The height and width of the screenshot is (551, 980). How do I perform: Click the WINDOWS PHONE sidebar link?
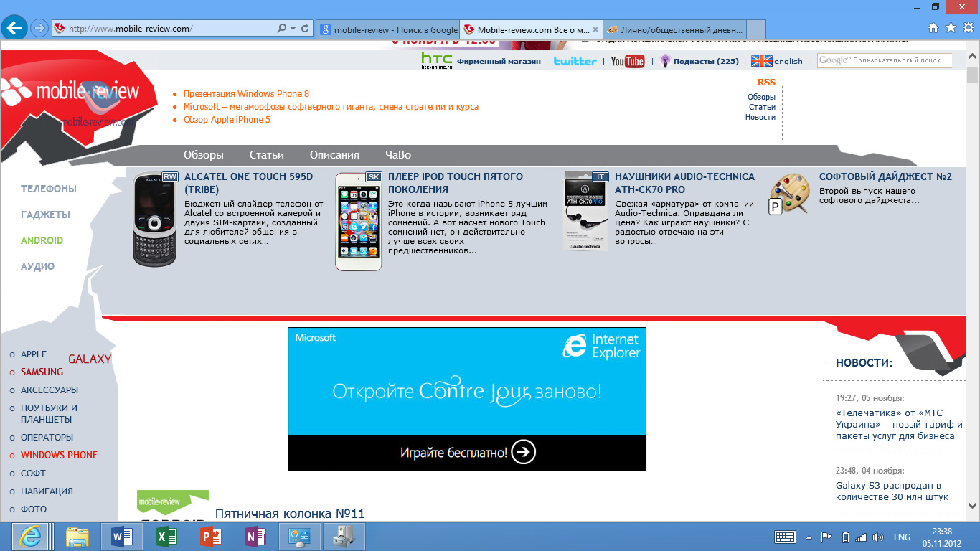59,455
